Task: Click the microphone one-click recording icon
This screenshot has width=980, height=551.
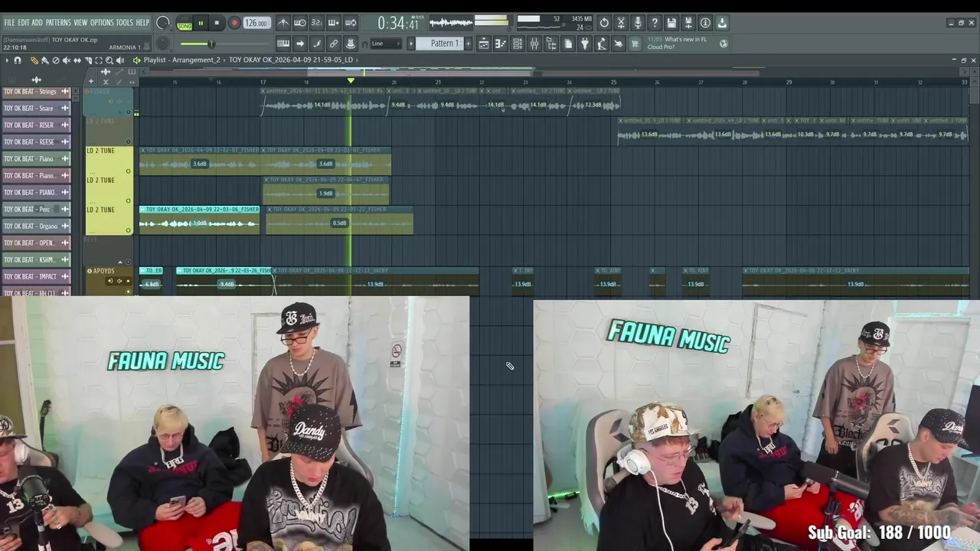Action: pyautogui.click(x=638, y=23)
